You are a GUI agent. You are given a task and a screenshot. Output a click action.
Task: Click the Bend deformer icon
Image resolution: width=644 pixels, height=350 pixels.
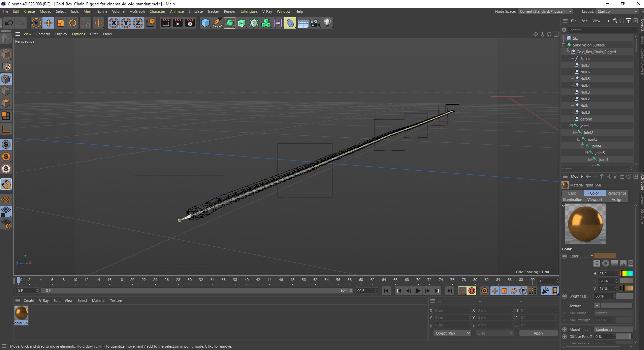(290, 23)
